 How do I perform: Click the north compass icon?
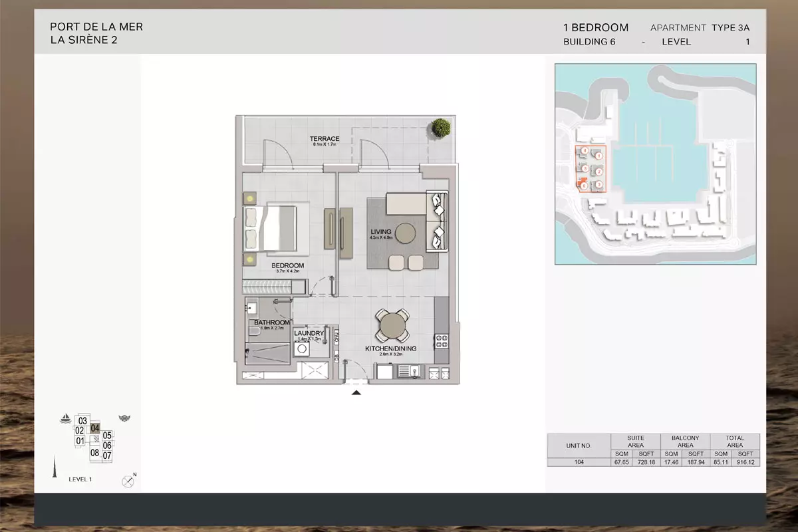[129, 481]
